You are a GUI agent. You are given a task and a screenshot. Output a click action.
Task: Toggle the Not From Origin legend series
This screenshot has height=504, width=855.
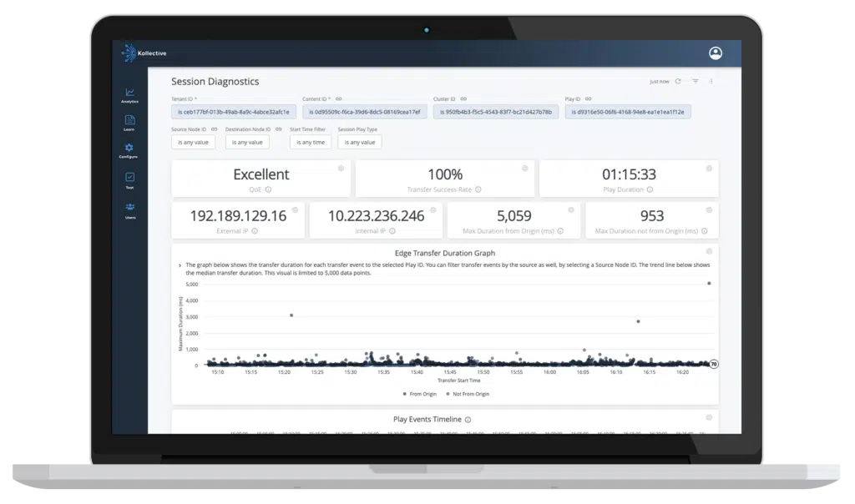coord(468,394)
